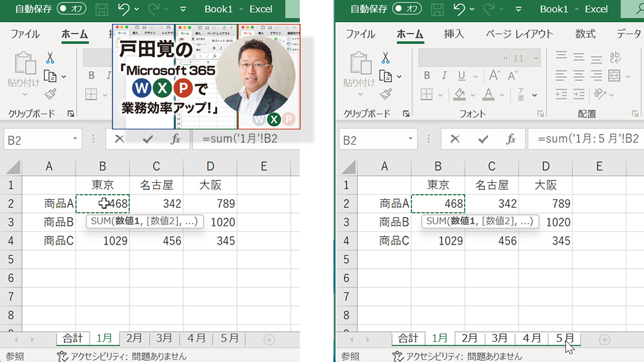Center text horizontally in right window

click(579, 75)
